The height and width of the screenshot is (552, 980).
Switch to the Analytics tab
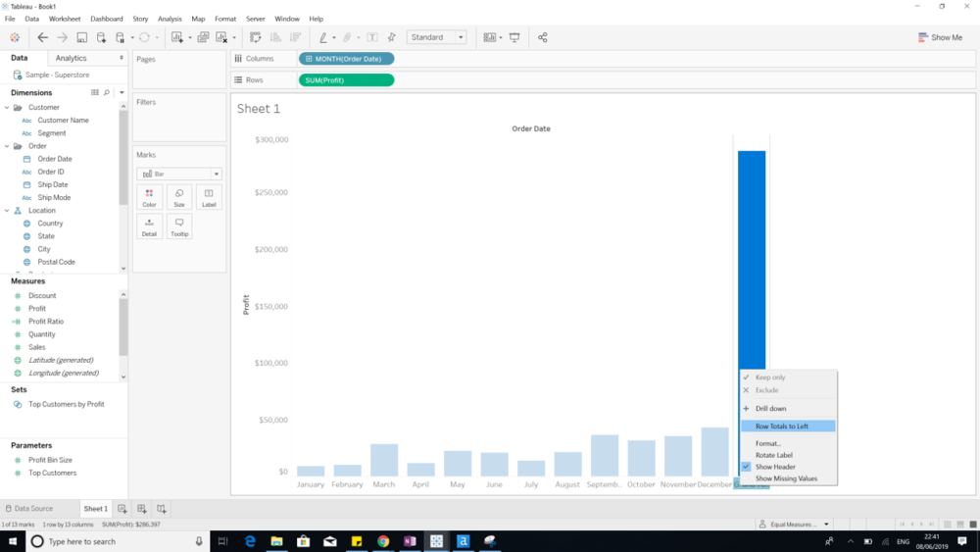72,58
